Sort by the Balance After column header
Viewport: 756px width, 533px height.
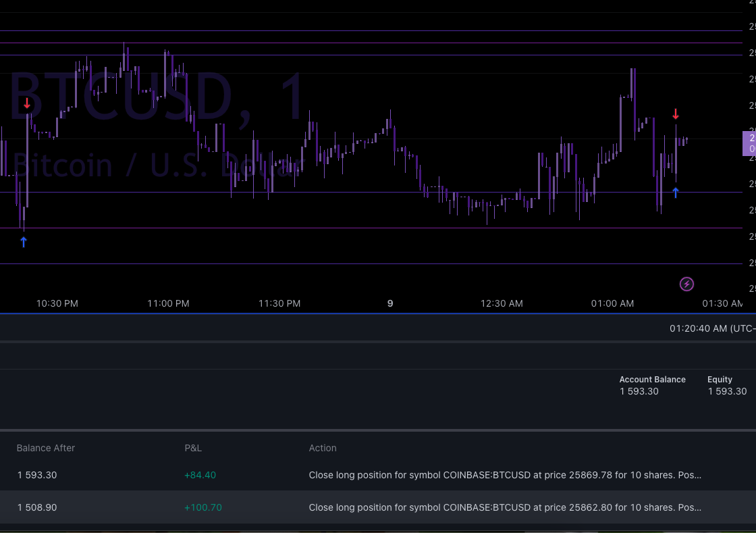pyautogui.click(x=45, y=448)
